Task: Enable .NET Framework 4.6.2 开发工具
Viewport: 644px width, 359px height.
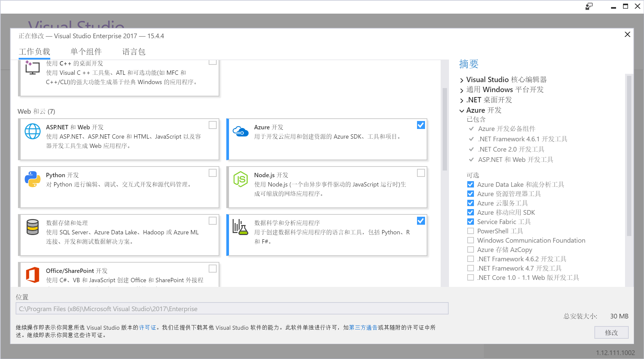Action: pyautogui.click(x=471, y=259)
